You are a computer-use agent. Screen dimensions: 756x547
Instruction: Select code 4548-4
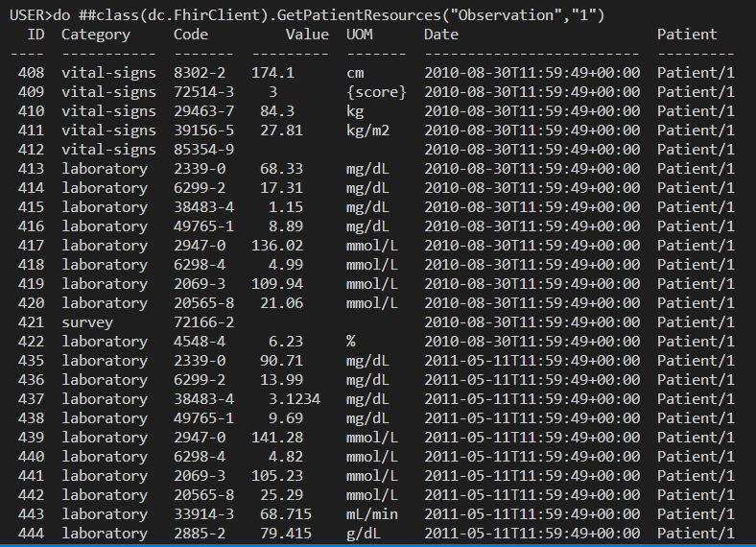[x=200, y=342]
